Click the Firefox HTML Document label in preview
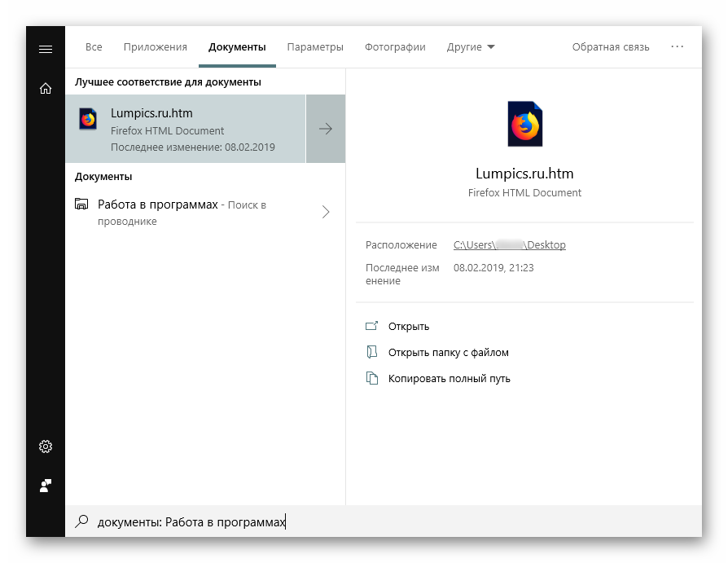The image size is (728, 563). [524, 193]
